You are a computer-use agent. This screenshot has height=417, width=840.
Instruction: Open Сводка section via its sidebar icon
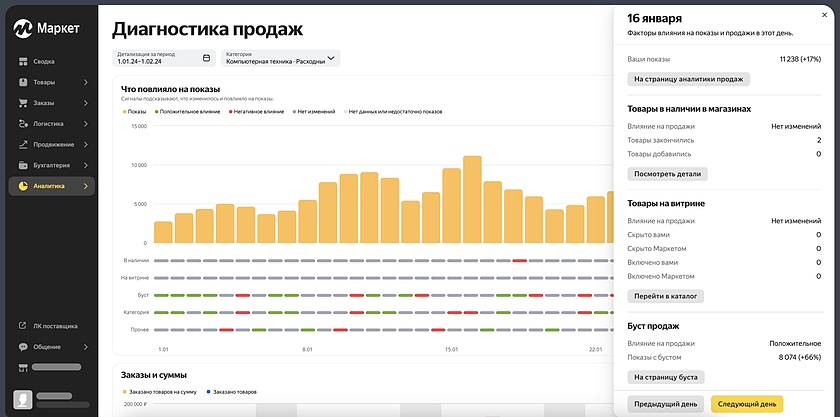point(22,61)
